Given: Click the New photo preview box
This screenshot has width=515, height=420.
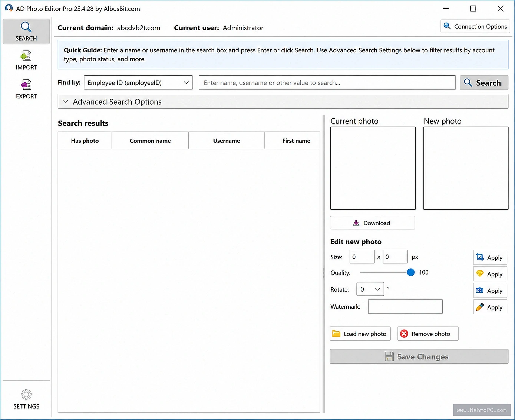Looking at the screenshot, I should click(466, 168).
